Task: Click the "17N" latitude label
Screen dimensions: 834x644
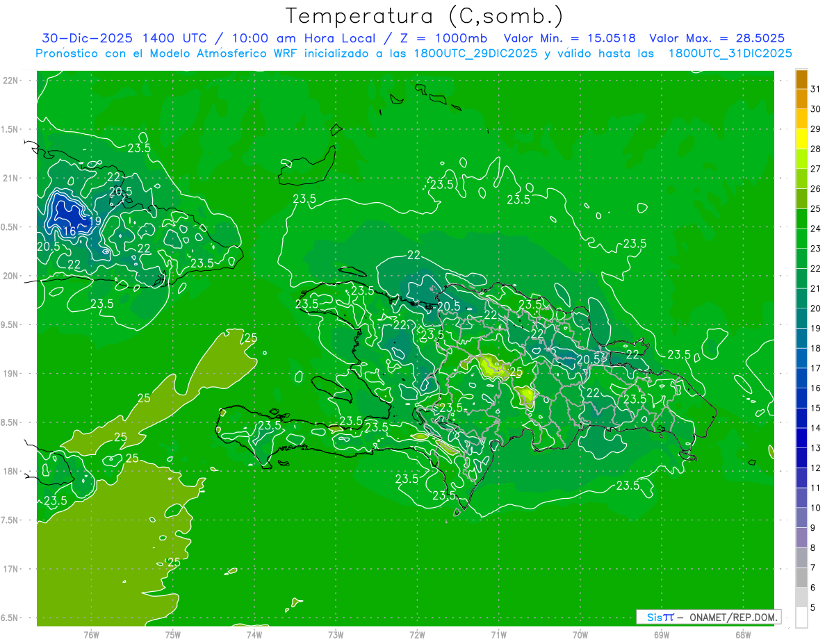Action: 10,569
